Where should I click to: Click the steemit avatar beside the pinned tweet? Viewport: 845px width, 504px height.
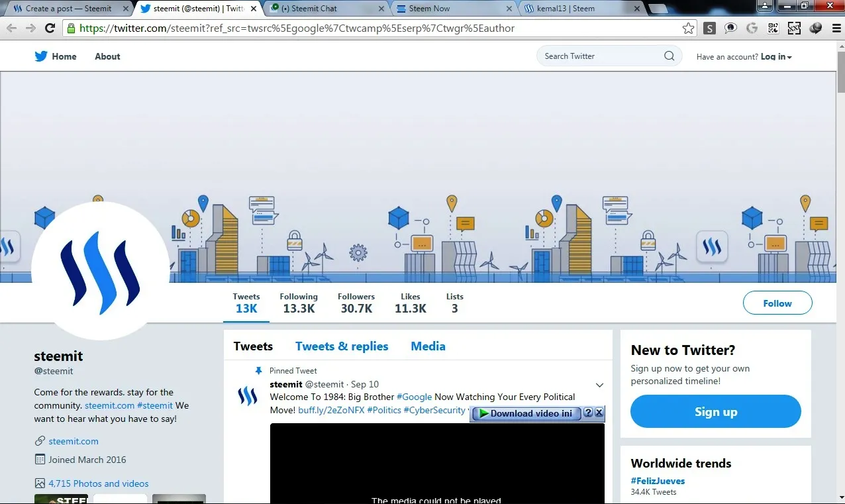[247, 396]
